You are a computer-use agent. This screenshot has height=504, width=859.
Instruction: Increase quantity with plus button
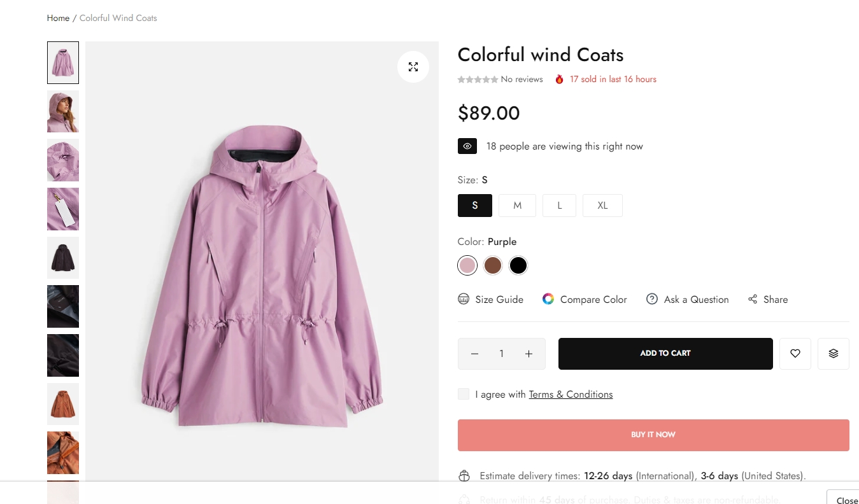(529, 354)
